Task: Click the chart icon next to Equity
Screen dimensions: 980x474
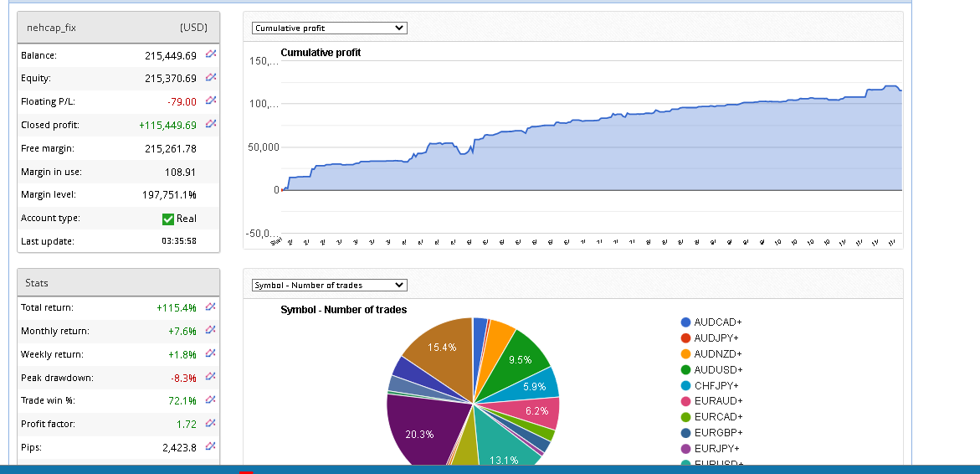Action: tap(211, 78)
